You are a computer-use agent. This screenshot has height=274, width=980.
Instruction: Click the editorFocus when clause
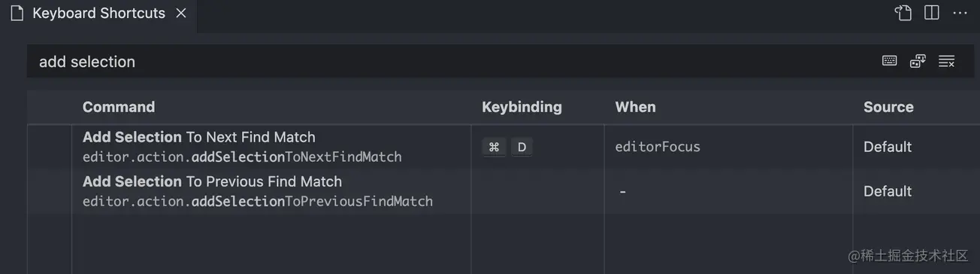coord(658,147)
